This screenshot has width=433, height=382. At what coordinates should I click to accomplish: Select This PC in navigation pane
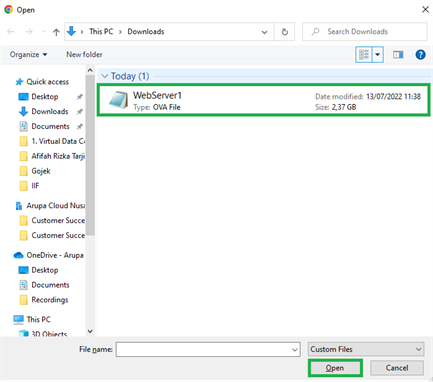coord(39,319)
